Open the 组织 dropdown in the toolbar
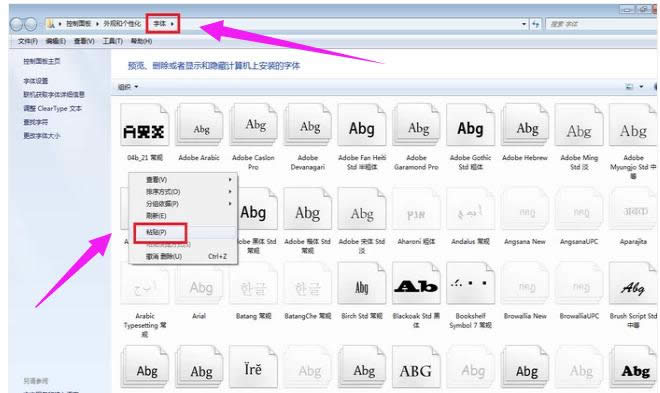Screen dimensions: 660x393 pyautogui.click(x=128, y=87)
